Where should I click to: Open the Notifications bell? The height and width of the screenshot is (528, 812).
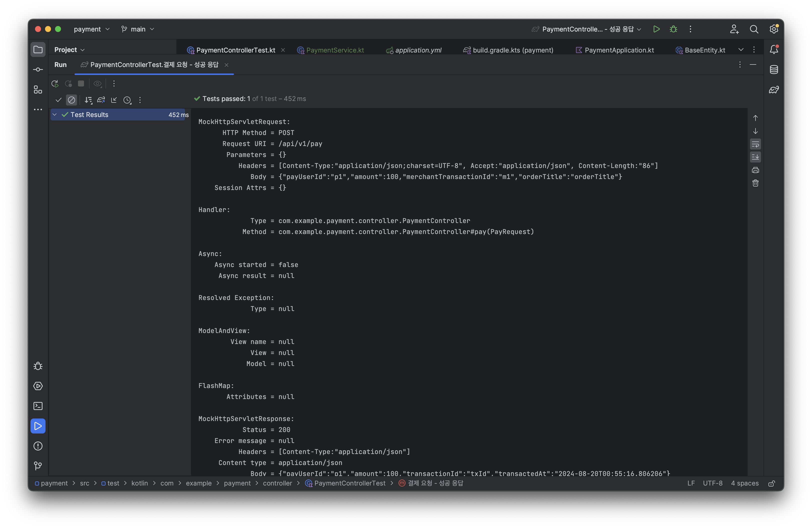pos(773,50)
